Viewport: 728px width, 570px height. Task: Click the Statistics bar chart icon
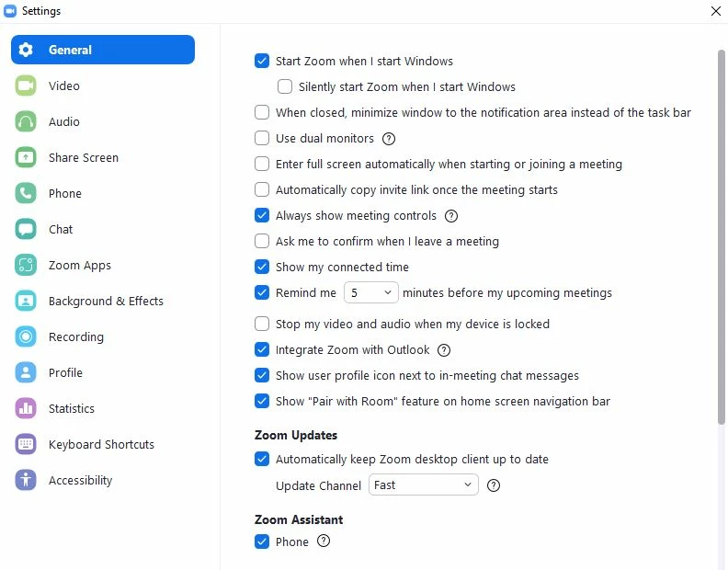point(26,408)
